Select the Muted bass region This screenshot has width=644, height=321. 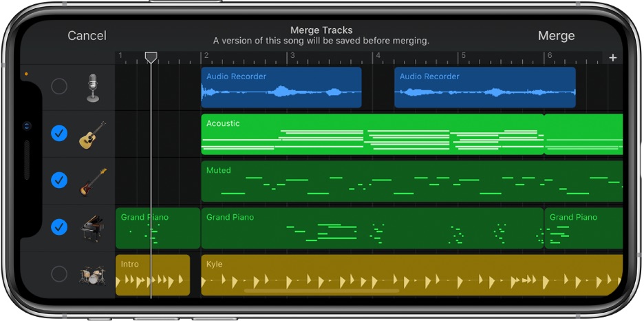click(412, 181)
